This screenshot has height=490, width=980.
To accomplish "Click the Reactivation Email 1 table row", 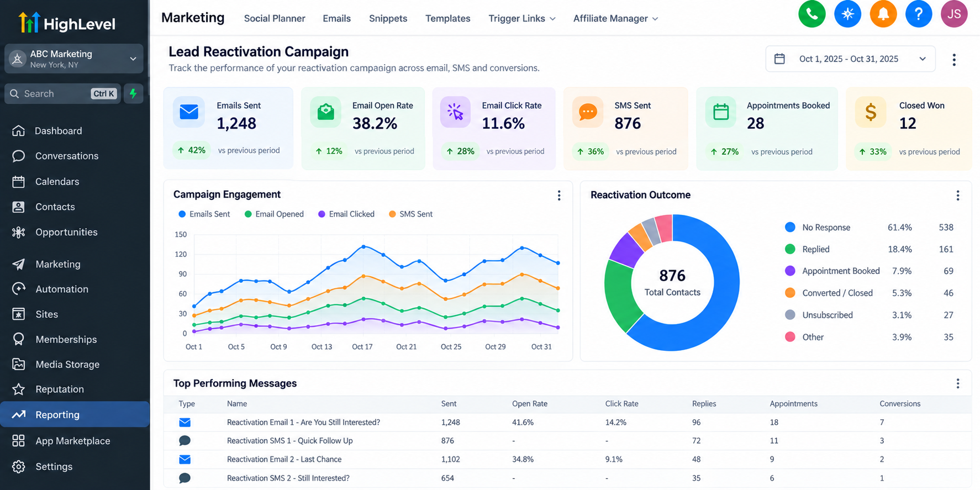I will [567, 423].
